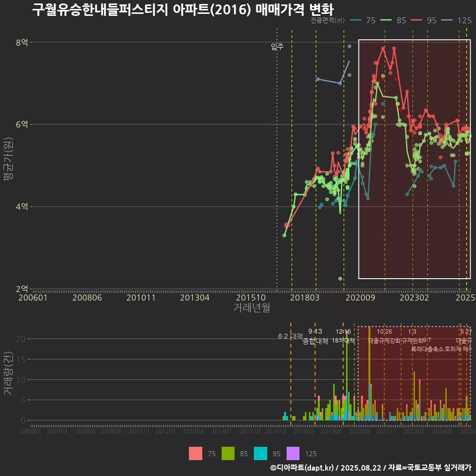
Task: Click the 201803 price chart x-axis label
Action: (x=305, y=297)
